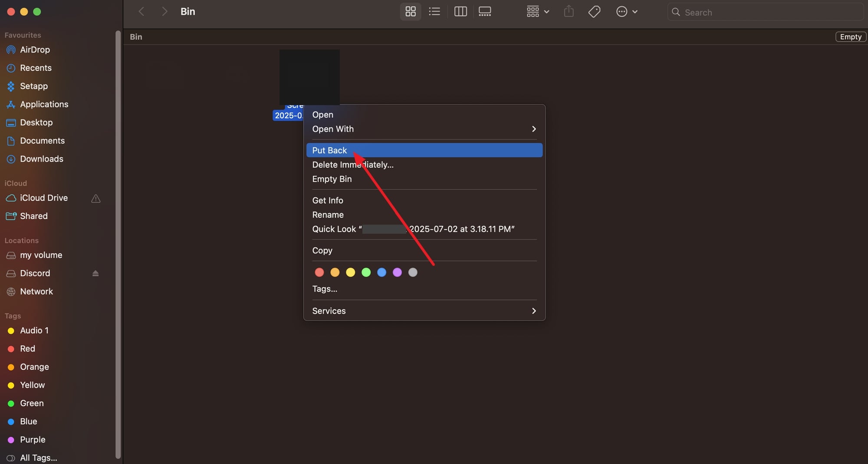Open the more actions ellipsis menu
868x464 pixels.
coord(626,12)
